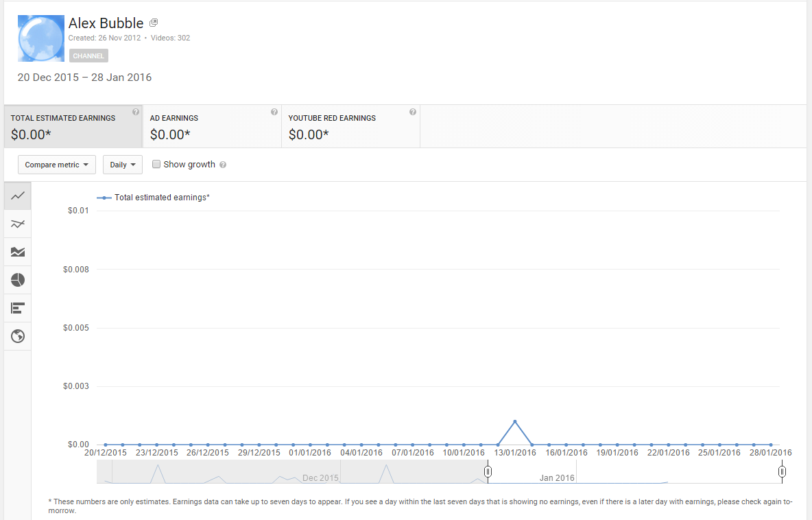812x520 pixels.
Task: Open the Compare metric dropdown
Action: click(57, 165)
